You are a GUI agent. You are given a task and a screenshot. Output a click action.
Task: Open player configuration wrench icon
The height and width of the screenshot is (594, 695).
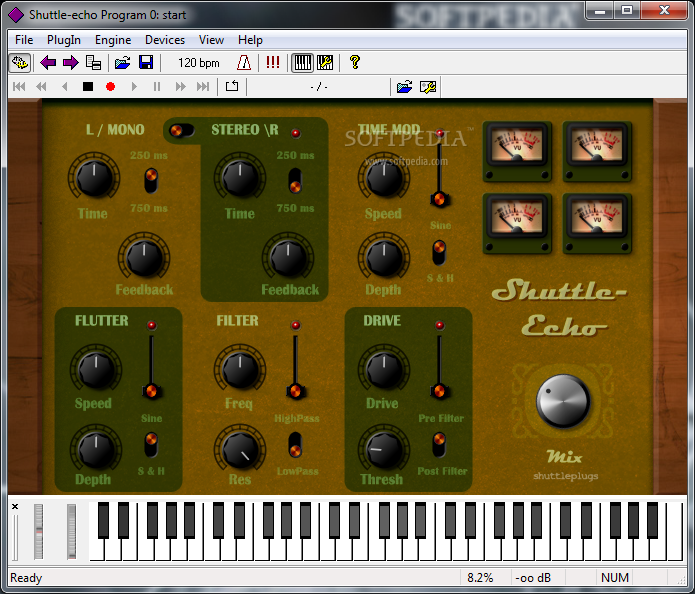click(x=428, y=86)
